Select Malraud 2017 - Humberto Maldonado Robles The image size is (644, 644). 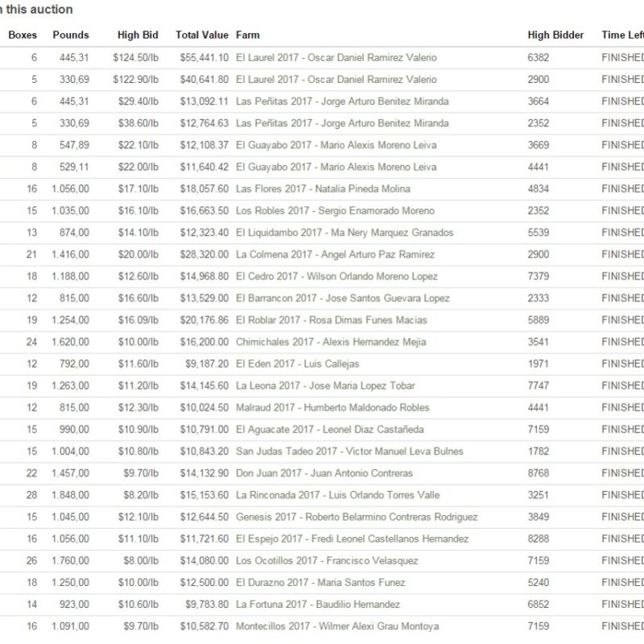332,407
